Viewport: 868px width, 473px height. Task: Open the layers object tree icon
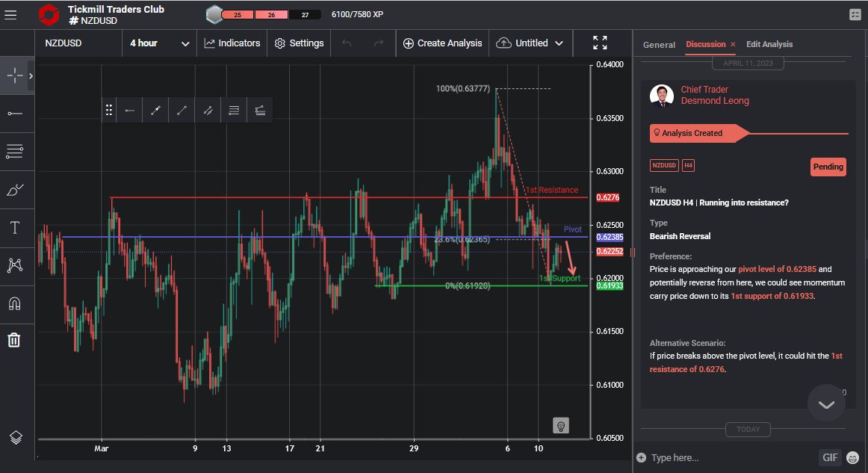[16, 438]
